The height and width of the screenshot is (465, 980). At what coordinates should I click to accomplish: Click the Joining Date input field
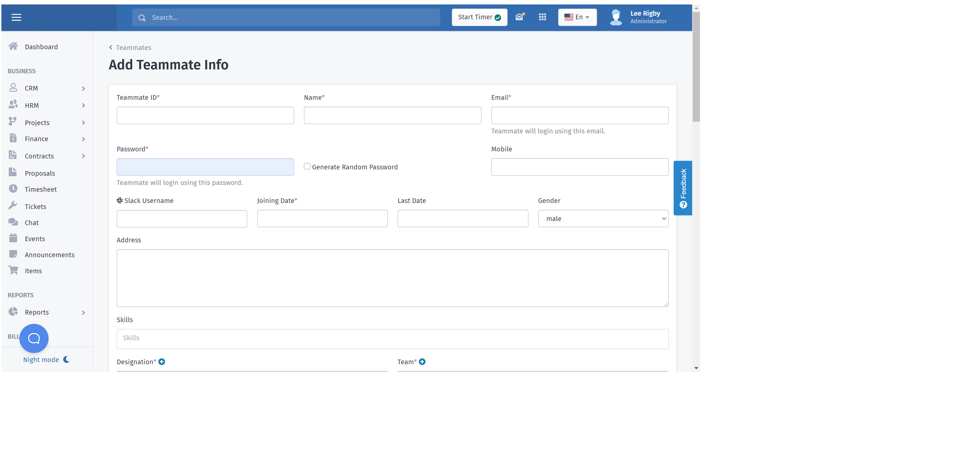(x=322, y=218)
